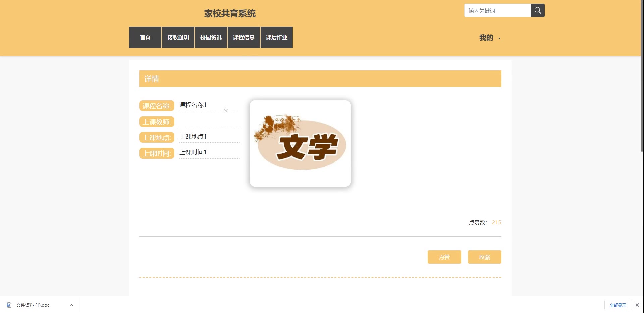Open the 我的 dropdown menu
The width and height of the screenshot is (644, 313).
click(x=490, y=38)
